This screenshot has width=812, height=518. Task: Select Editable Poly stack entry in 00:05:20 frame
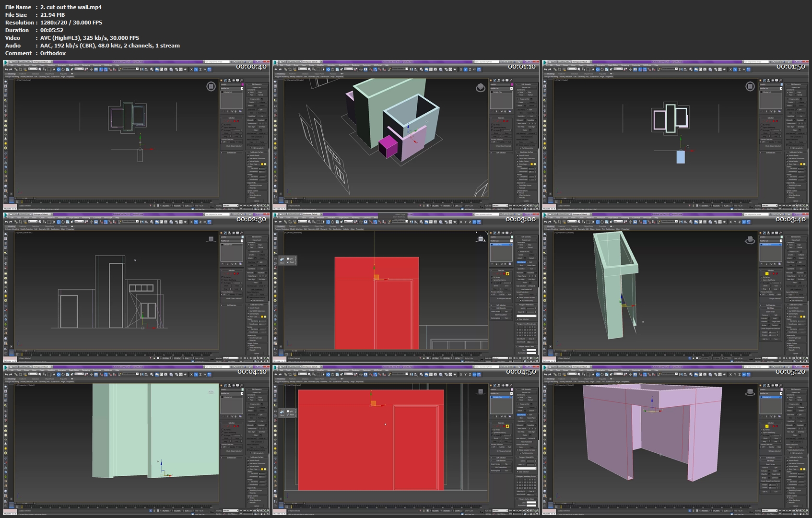pyautogui.click(x=771, y=397)
